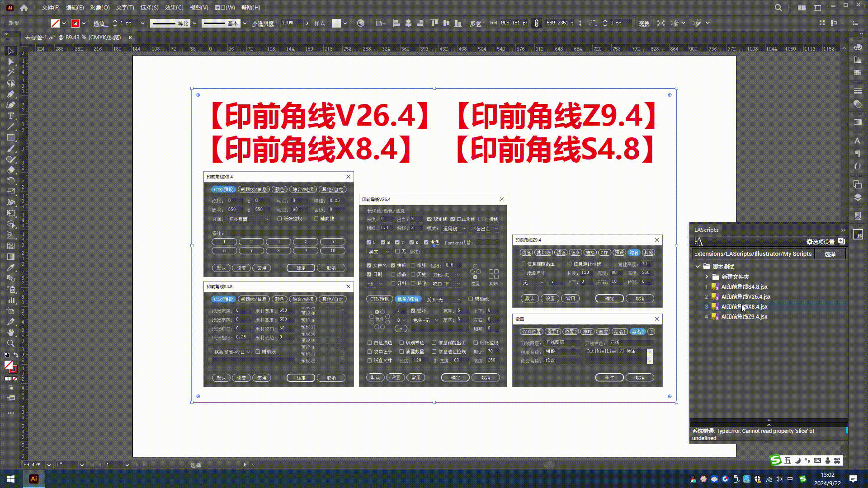
Task: Open the artboard number dropdown
Action: 127,465
